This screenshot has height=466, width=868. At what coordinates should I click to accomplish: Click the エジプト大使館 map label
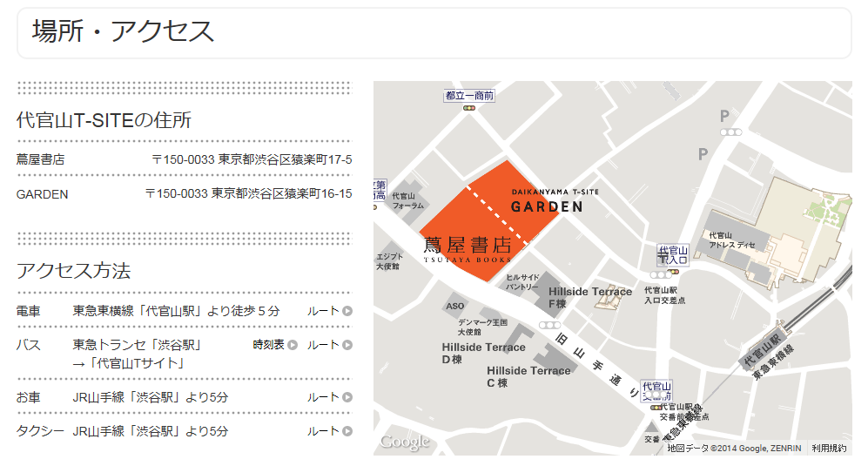click(390, 261)
